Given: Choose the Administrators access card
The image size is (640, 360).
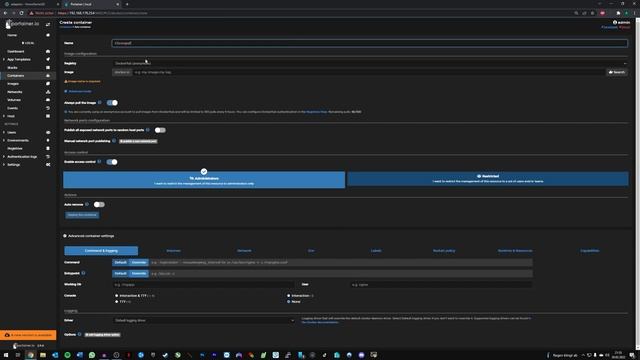Looking at the screenshot, I should coord(204,180).
